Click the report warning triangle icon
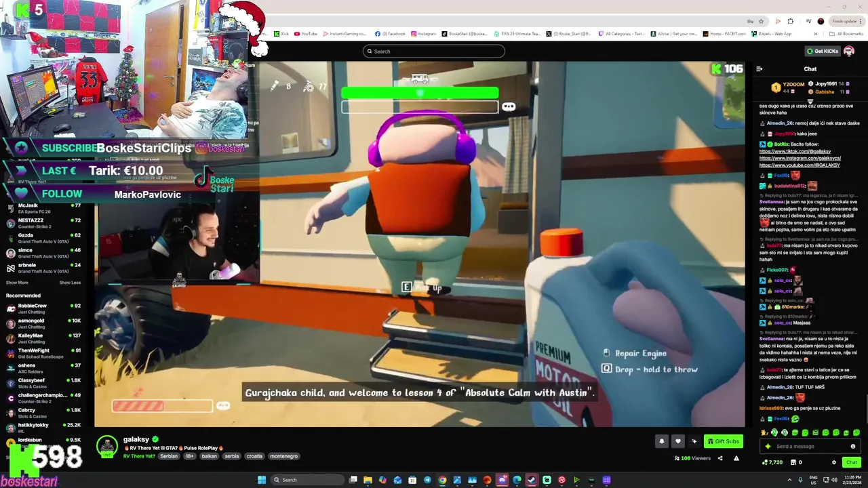Viewport: 868px width, 488px height. pos(737,458)
